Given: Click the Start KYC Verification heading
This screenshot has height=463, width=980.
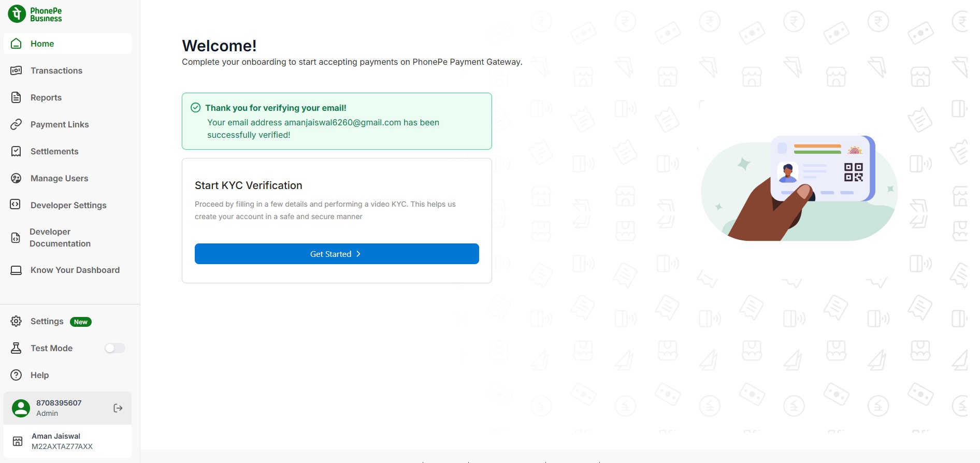Looking at the screenshot, I should [x=248, y=185].
